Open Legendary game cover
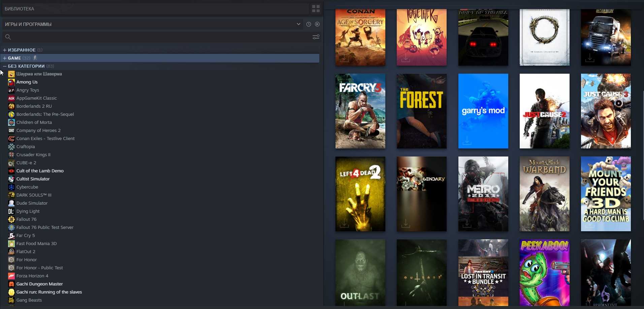 click(x=422, y=194)
